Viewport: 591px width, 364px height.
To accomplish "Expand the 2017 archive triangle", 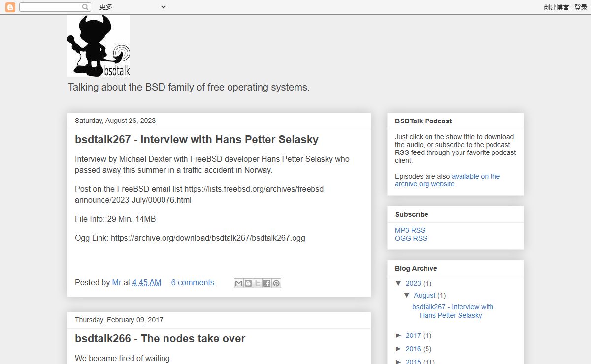I will pyautogui.click(x=399, y=335).
